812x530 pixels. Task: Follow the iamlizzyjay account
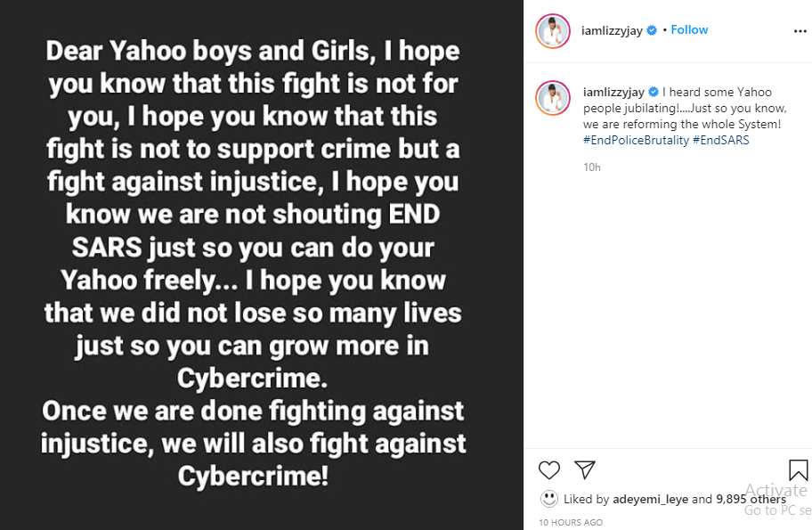689,30
